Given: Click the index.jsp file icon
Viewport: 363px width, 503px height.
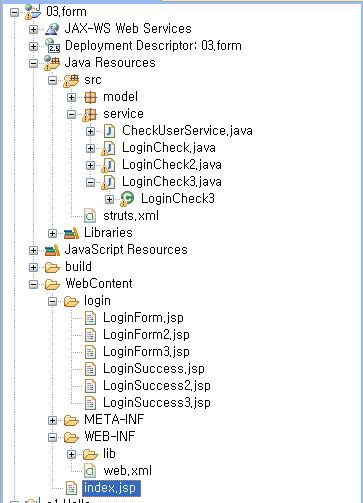Looking at the screenshot, I should pyautogui.click(x=71, y=488).
